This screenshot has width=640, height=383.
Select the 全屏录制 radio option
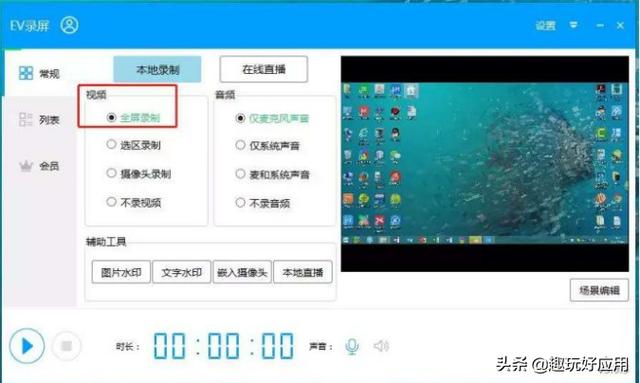[133, 118]
